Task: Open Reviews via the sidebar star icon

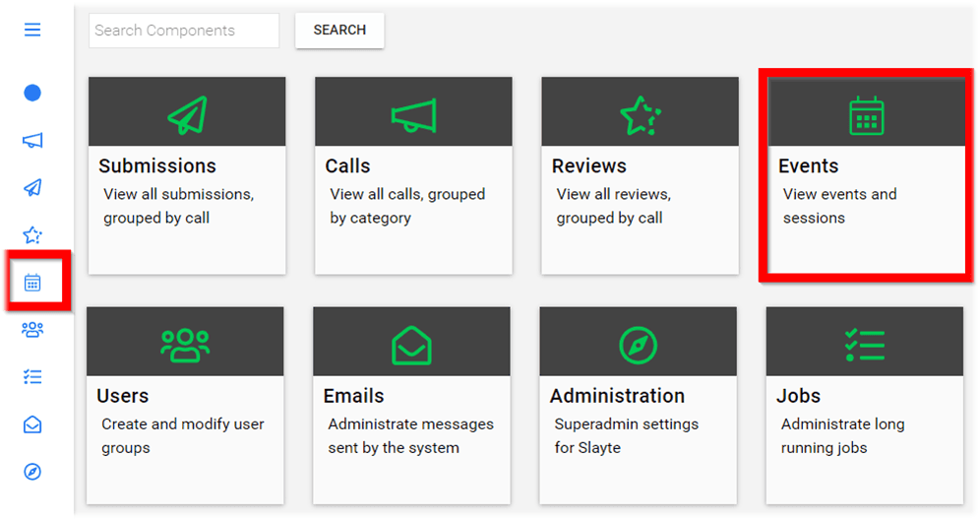Action: (x=32, y=235)
